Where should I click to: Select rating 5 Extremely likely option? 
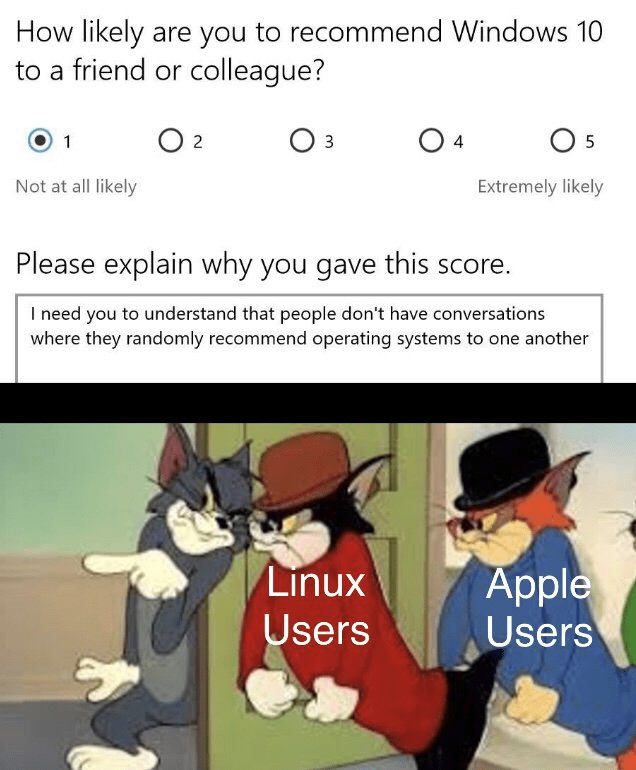click(562, 140)
